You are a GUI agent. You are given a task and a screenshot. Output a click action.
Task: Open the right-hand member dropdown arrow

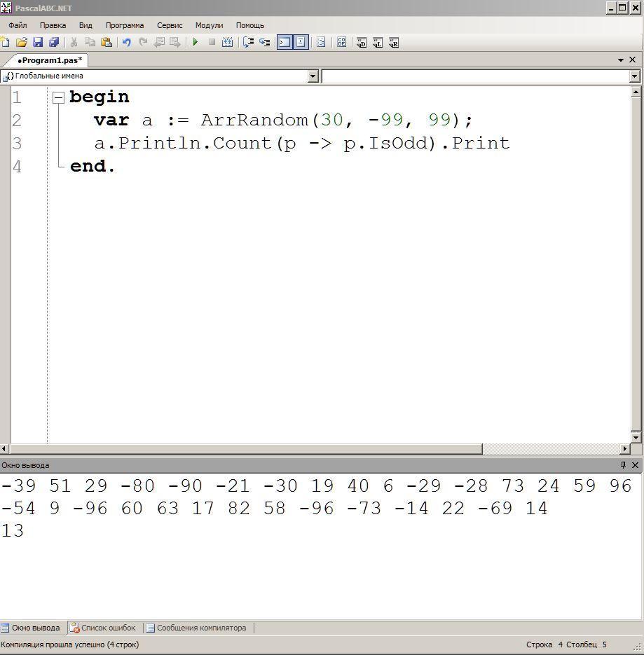634,76
